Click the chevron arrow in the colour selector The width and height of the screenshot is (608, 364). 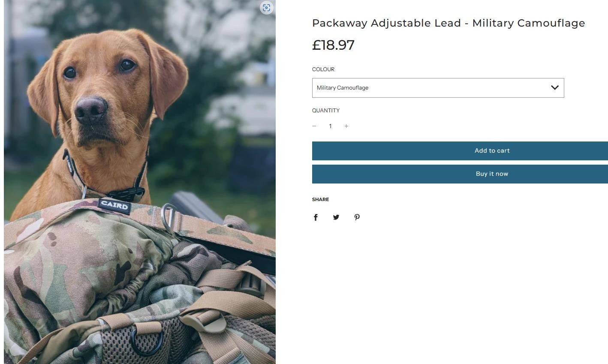point(555,87)
